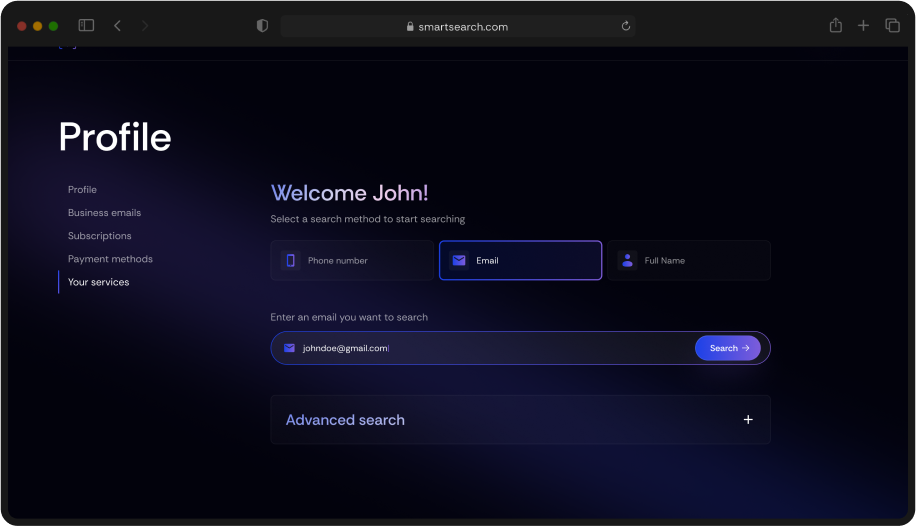Click the green fullscreen window button
This screenshot has width=916, height=526.
53,26
